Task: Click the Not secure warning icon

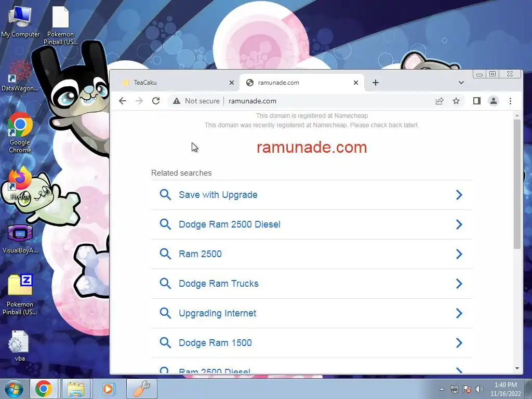Action: tap(177, 101)
